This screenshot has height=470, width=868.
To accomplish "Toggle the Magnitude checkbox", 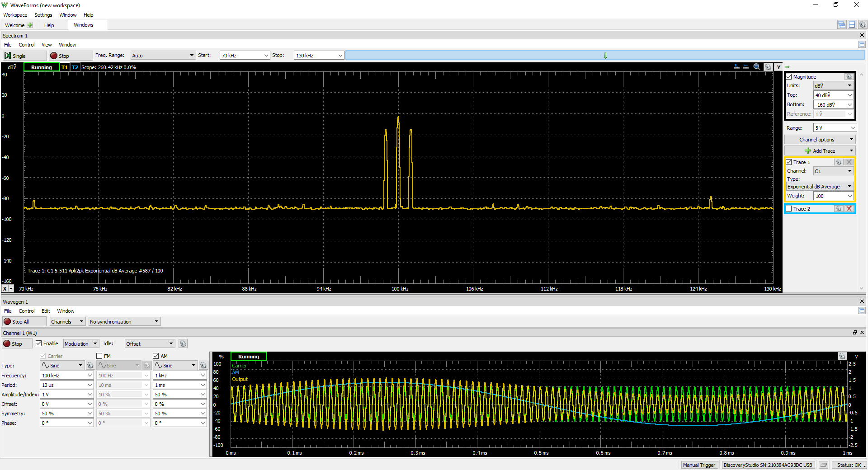I will (x=789, y=77).
